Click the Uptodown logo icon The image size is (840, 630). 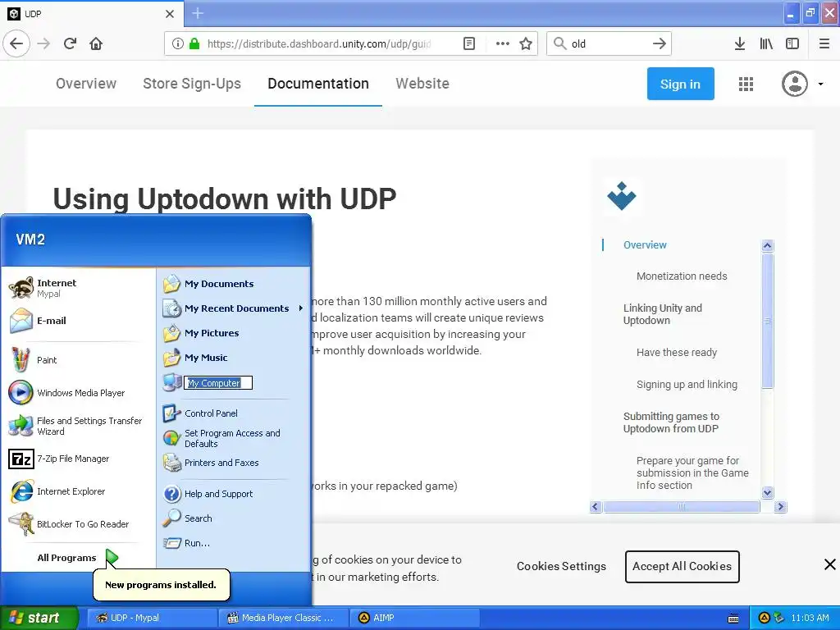click(x=622, y=196)
